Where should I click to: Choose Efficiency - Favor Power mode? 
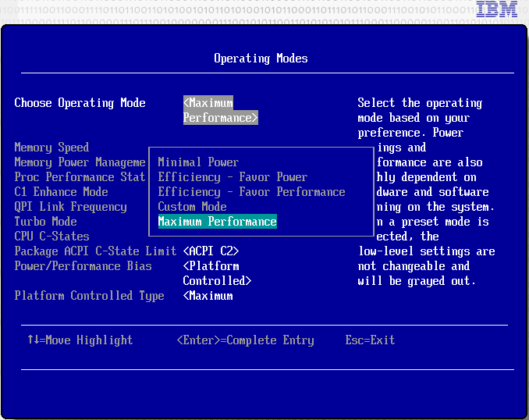[233, 177]
